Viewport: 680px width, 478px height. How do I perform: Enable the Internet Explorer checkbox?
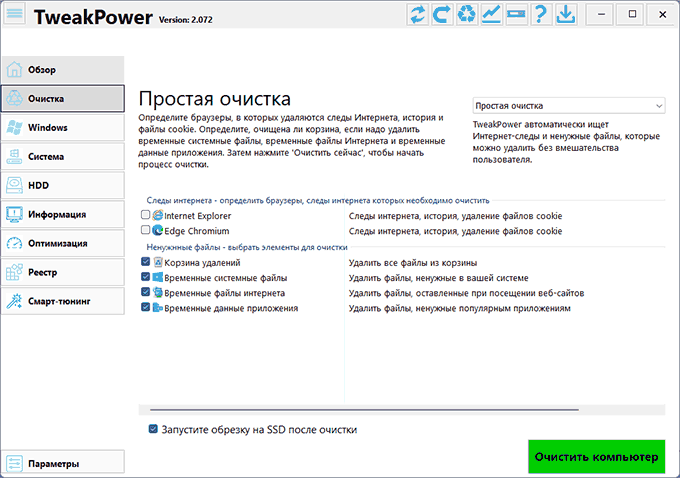click(146, 215)
